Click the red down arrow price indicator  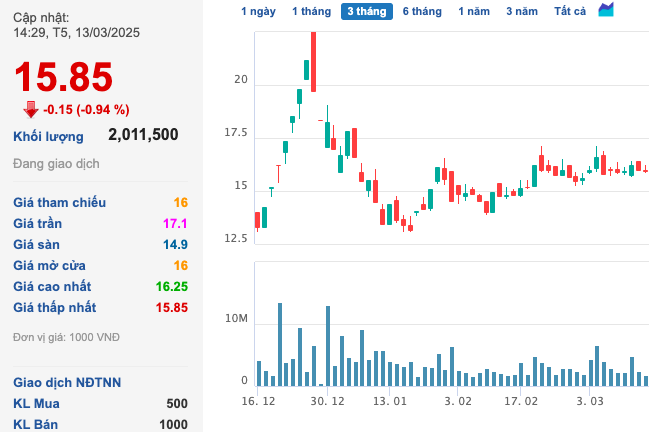tap(30, 110)
